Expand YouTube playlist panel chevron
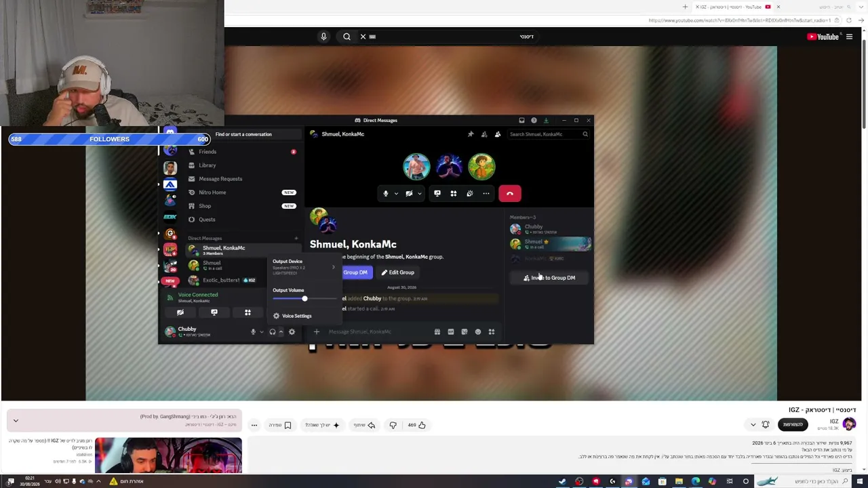This screenshot has height=488, width=868. tap(16, 421)
